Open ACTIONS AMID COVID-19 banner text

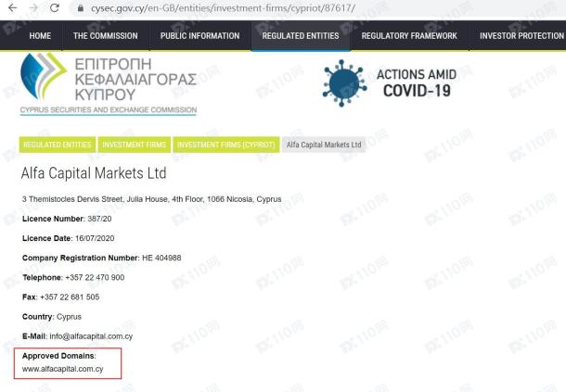click(x=417, y=83)
